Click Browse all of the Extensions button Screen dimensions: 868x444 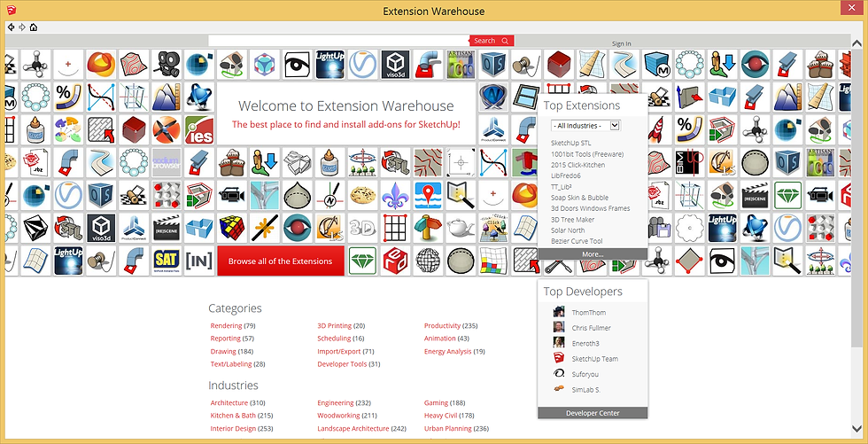[x=280, y=261]
